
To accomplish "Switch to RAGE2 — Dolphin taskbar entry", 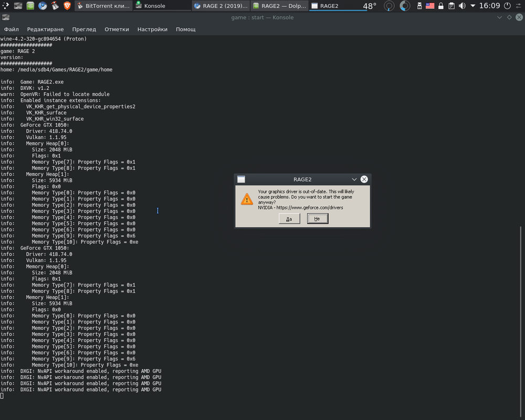I will click(x=279, y=6).
